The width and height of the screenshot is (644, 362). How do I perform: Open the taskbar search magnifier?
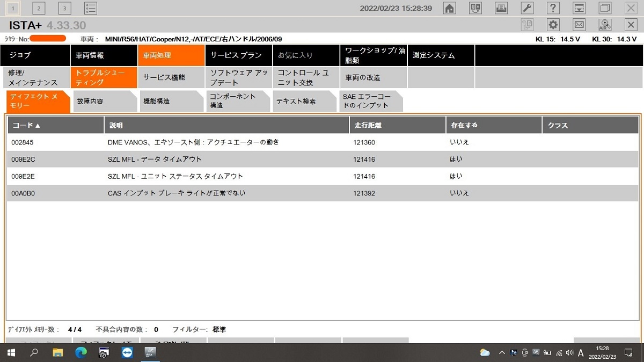(x=34, y=353)
